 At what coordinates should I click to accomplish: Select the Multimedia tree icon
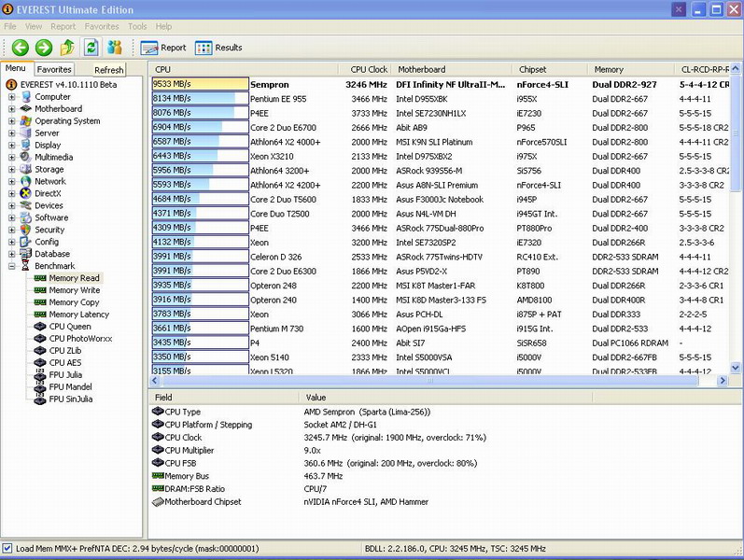[26, 157]
